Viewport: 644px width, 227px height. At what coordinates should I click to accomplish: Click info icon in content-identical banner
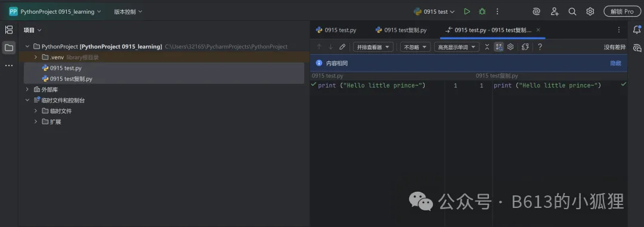318,63
